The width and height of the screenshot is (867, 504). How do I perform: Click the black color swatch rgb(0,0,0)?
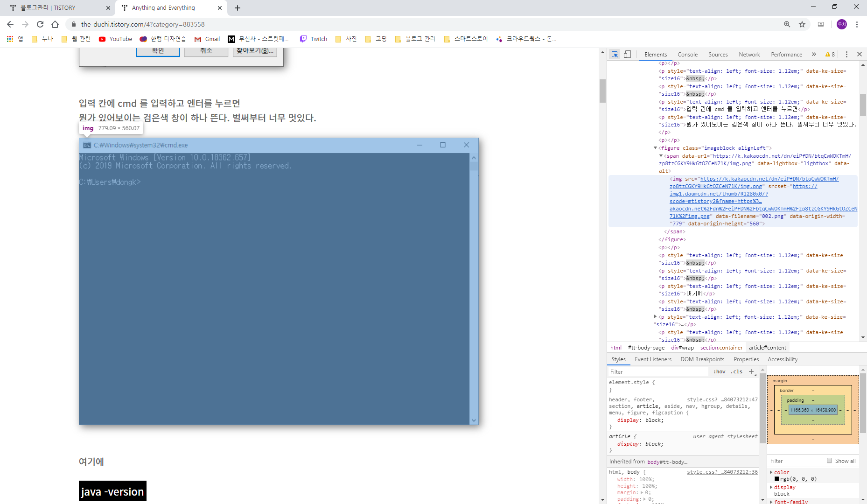777,479
